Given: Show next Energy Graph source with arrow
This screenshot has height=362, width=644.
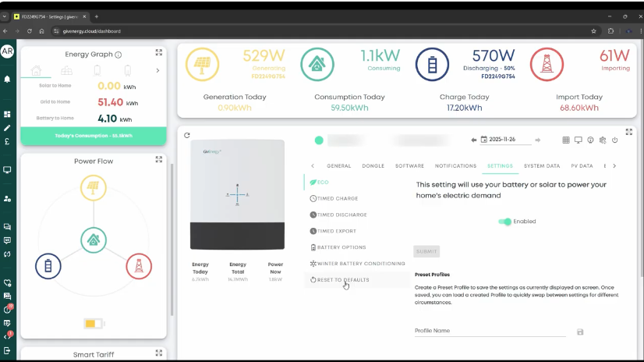Looking at the screenshot, I should (x=157, y=70).
